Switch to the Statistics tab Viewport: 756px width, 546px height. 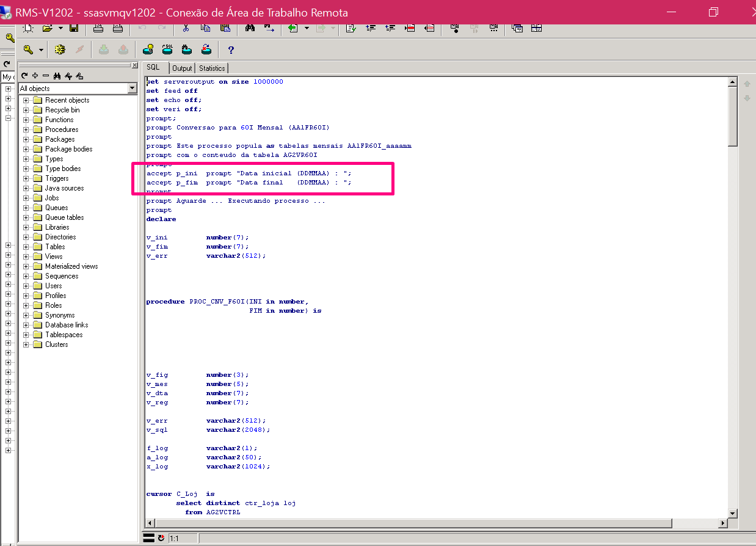click(x=212, y=68)
